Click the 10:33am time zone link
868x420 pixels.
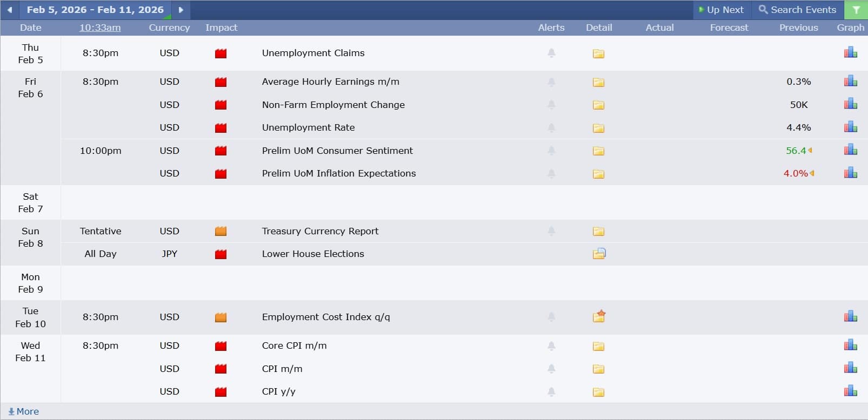click(x=100, y=28)
